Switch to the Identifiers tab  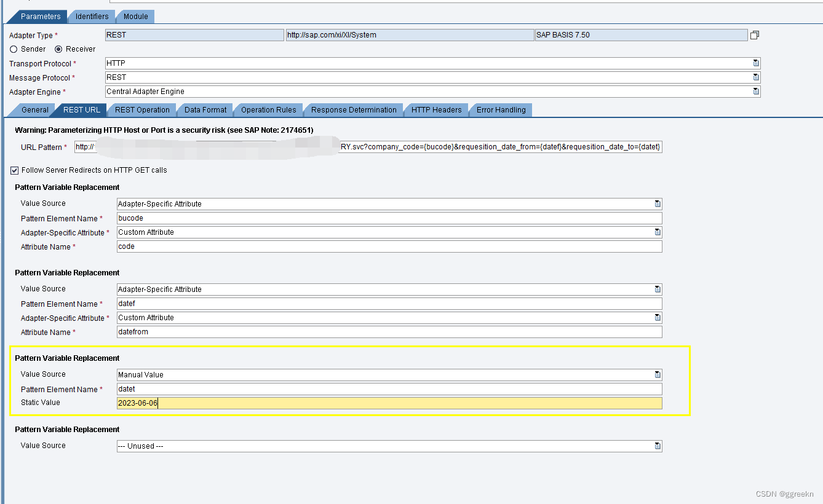pyautogui.click(x=92, y=17)
